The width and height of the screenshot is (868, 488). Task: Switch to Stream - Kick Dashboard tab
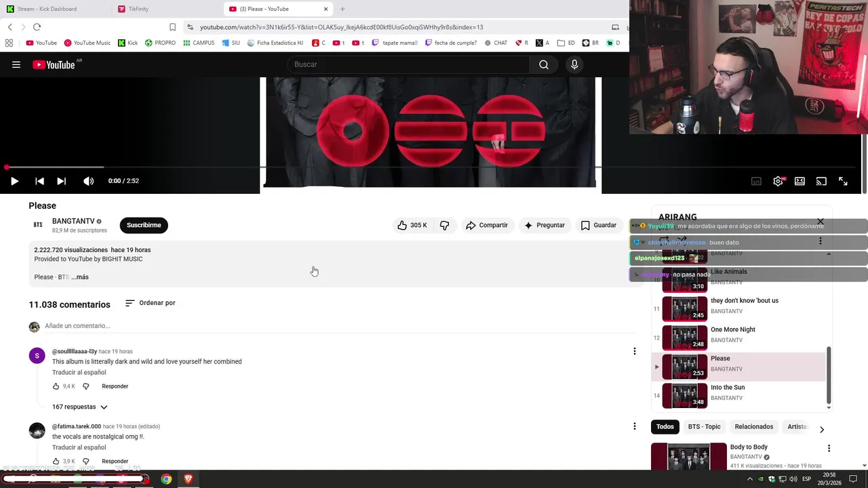(x=47, y=9)
